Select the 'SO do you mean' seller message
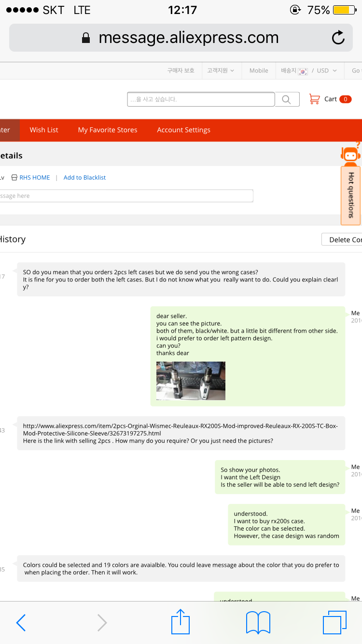This screenshot has height=644, width=362. (181, 280)
